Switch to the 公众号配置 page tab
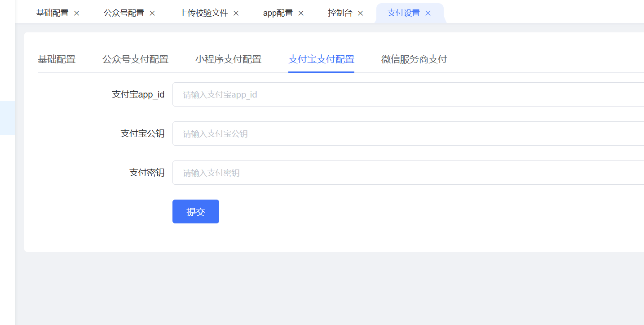This screenshot has width=644, height=325. point(124,13)
